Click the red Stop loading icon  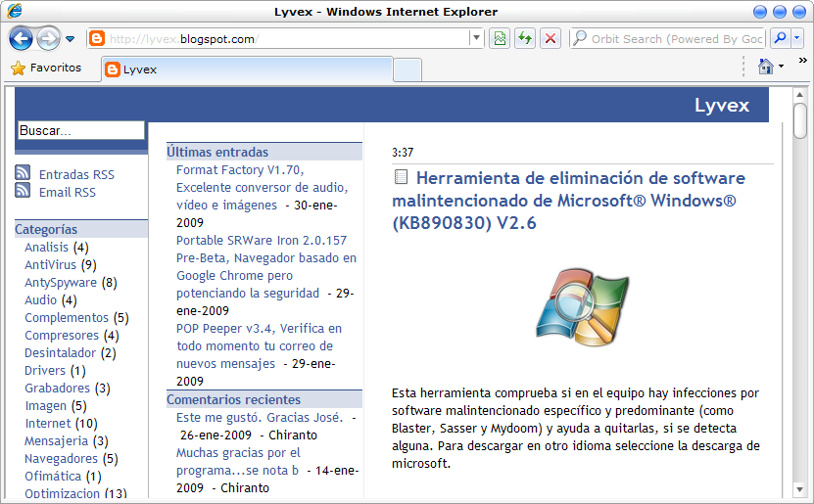pyautogui.click(x=551, y=39)
